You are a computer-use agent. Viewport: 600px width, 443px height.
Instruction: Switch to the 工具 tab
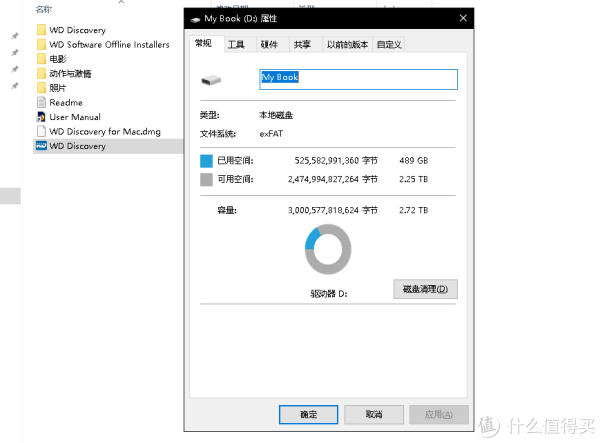coord(236,44)
